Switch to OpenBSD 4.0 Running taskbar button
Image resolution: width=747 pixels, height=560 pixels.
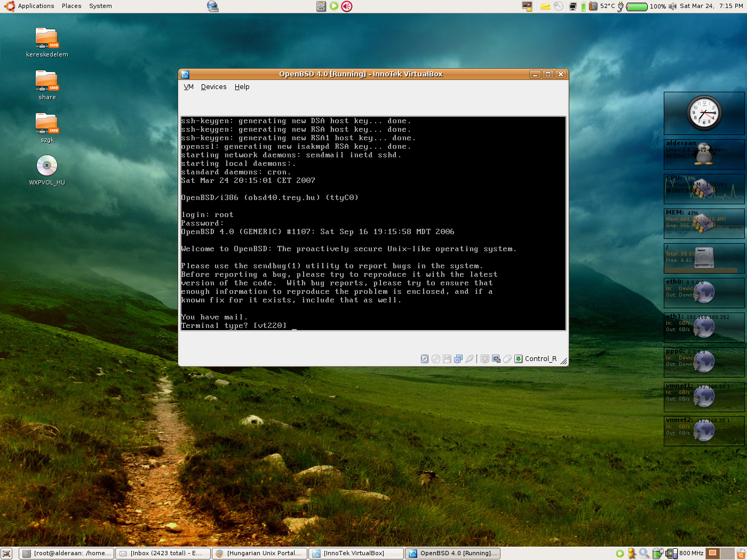[453, 554]
